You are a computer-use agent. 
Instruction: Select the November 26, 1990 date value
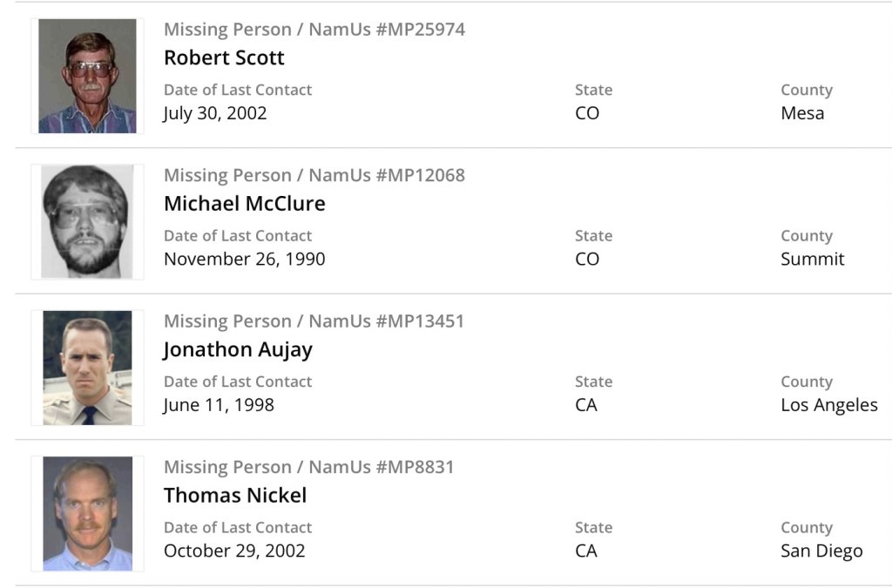[245, 259]
